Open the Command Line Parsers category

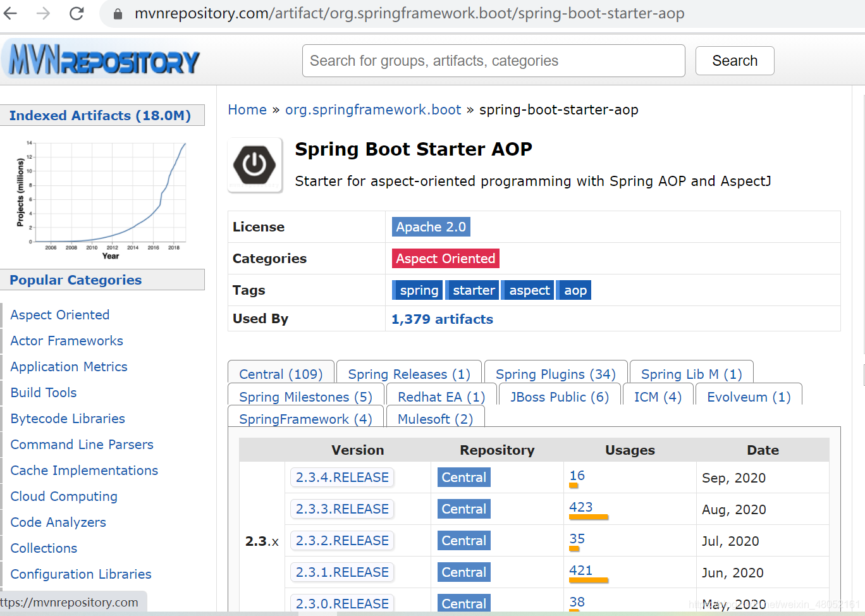coord(82,444)
